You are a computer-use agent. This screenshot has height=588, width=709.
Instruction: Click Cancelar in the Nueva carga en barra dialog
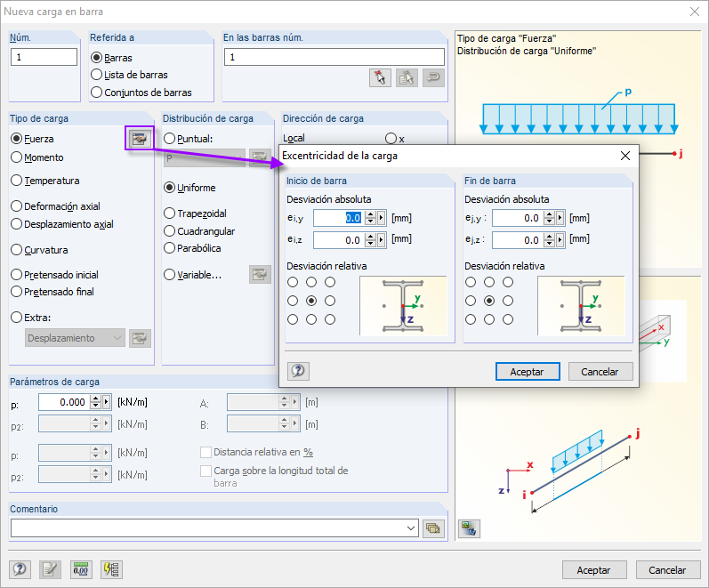coord(667,570)
